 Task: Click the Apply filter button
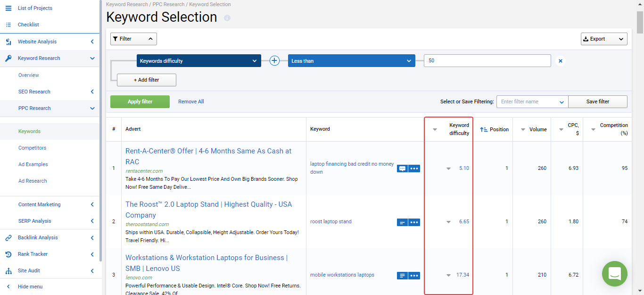140,101
